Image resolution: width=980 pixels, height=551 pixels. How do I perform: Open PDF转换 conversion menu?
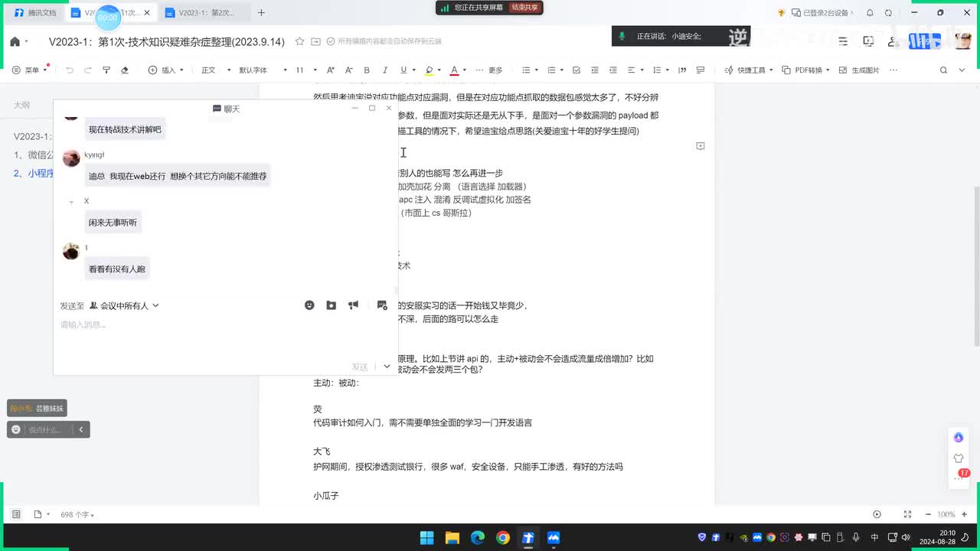click(x=807, y=70)
